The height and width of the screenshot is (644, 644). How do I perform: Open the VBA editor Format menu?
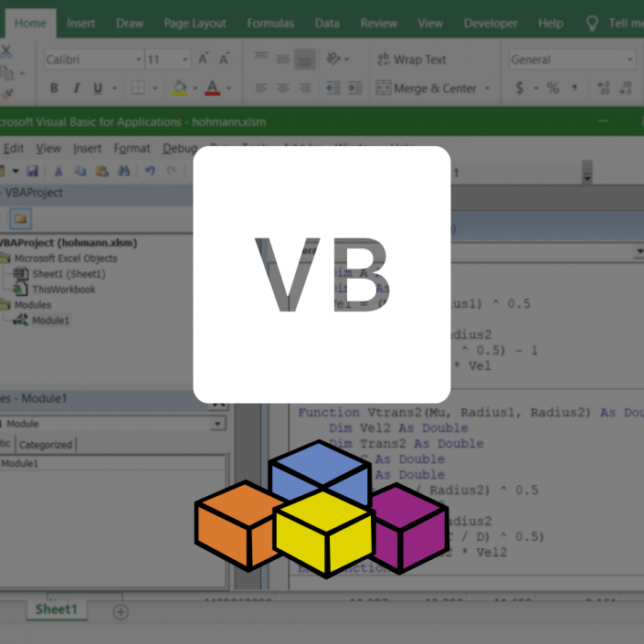coord(132,148)
